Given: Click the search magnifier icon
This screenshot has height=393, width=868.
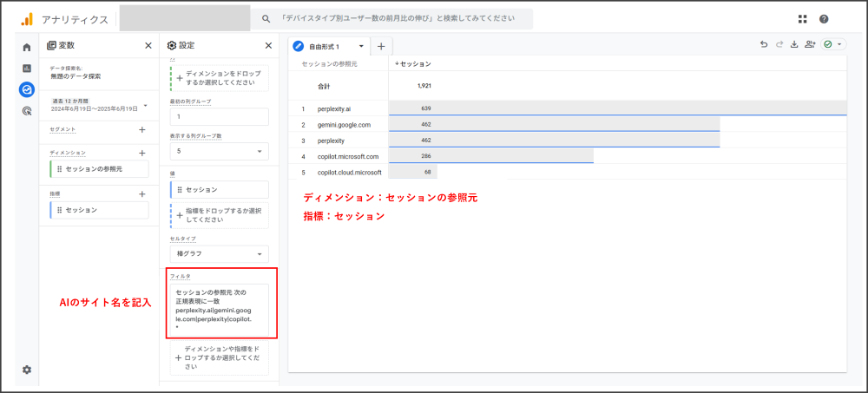Looking at the screenshot, I should pyautogui.click(x=266, y=19).
